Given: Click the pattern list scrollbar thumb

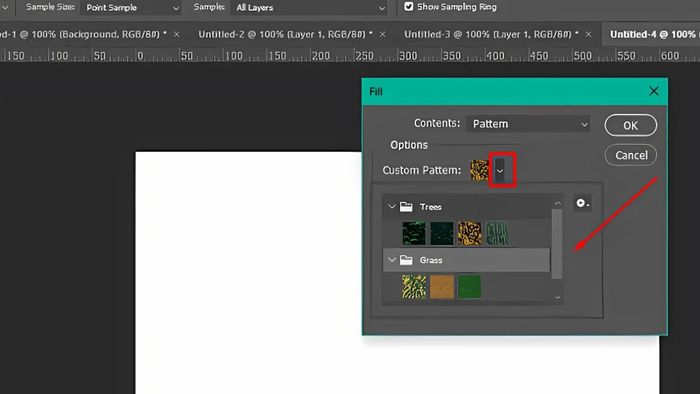Looking at the screenshot, I should click(557, 244).
